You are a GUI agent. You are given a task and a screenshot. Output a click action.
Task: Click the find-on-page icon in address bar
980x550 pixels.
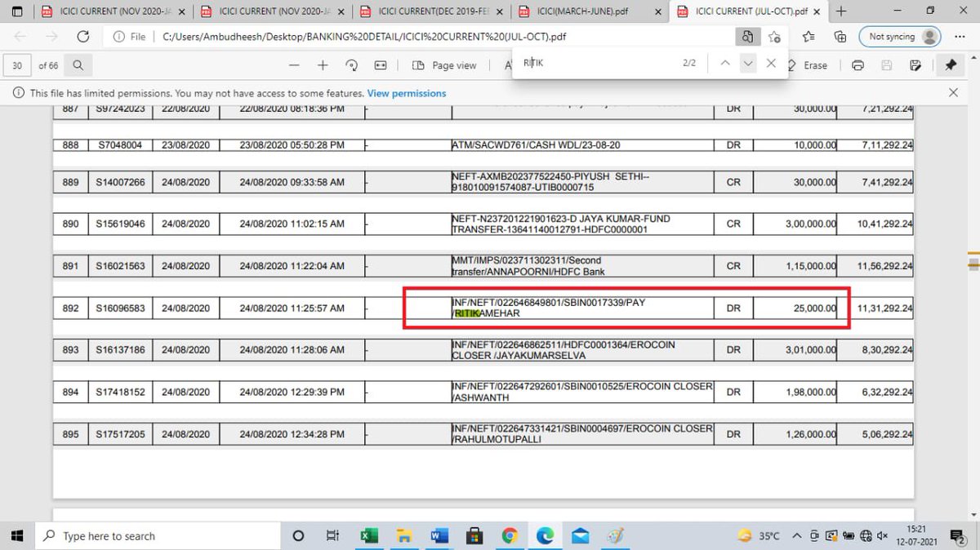point(747,37)
